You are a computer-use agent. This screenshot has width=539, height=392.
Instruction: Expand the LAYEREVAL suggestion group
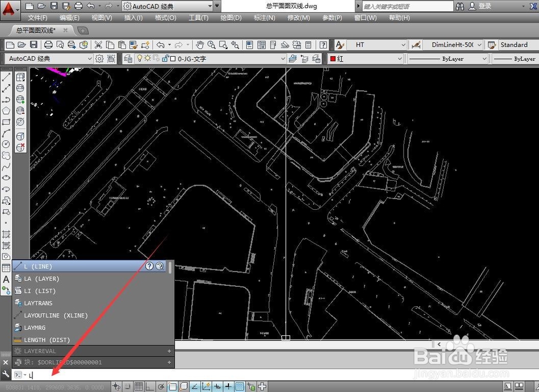pyautogui.click(x=169, y=351)
